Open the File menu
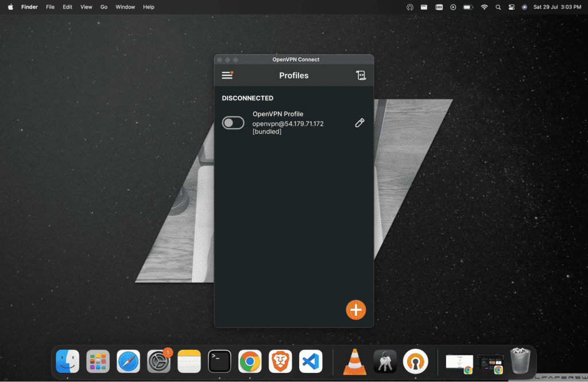 [x=51, y=7]
